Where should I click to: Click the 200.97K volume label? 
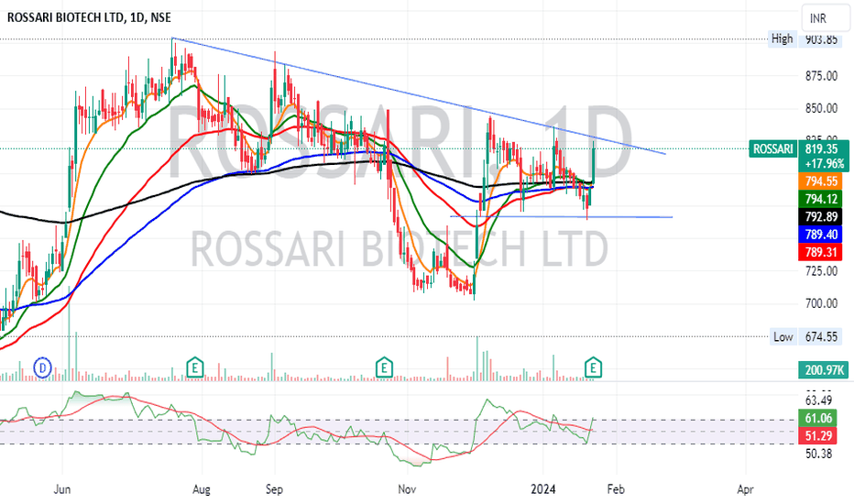click(x=824, y=370)
